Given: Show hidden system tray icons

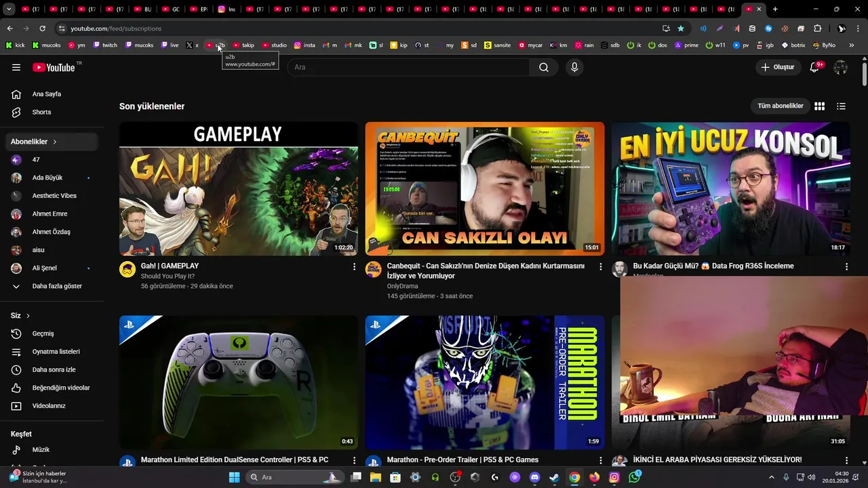Looking at the screenshot, I should (771, 477).
